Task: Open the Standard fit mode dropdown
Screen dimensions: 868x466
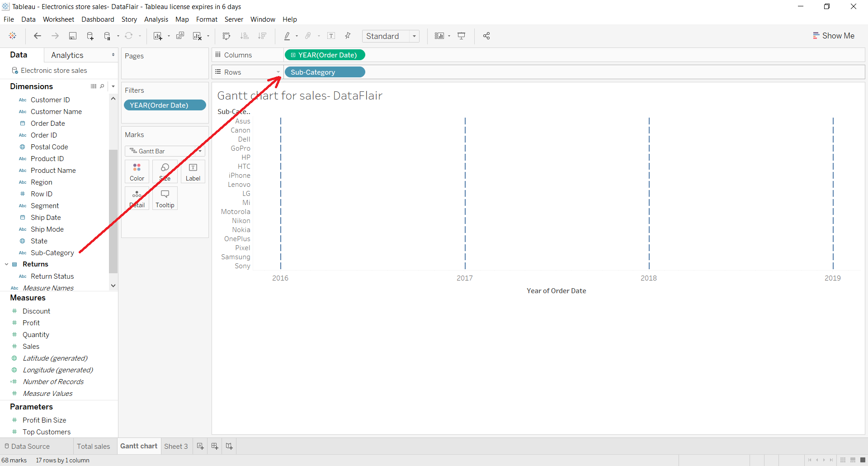Action: 415,36
